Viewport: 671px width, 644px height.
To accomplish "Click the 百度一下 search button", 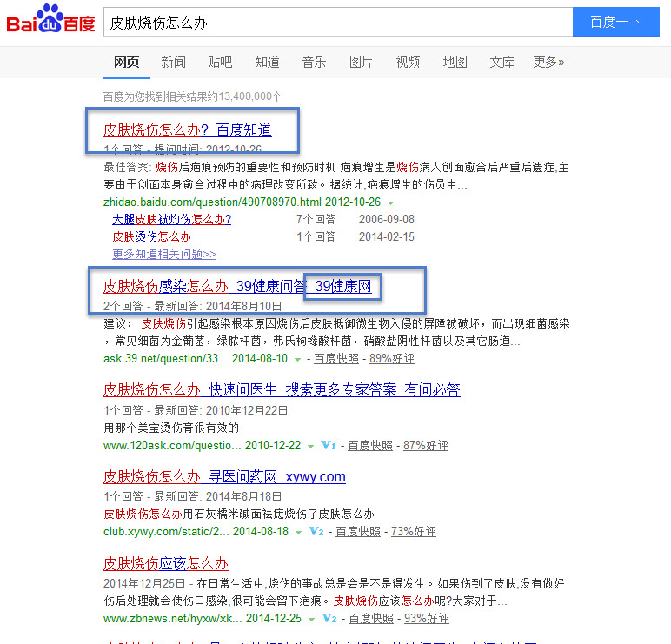I will (615, 22).
